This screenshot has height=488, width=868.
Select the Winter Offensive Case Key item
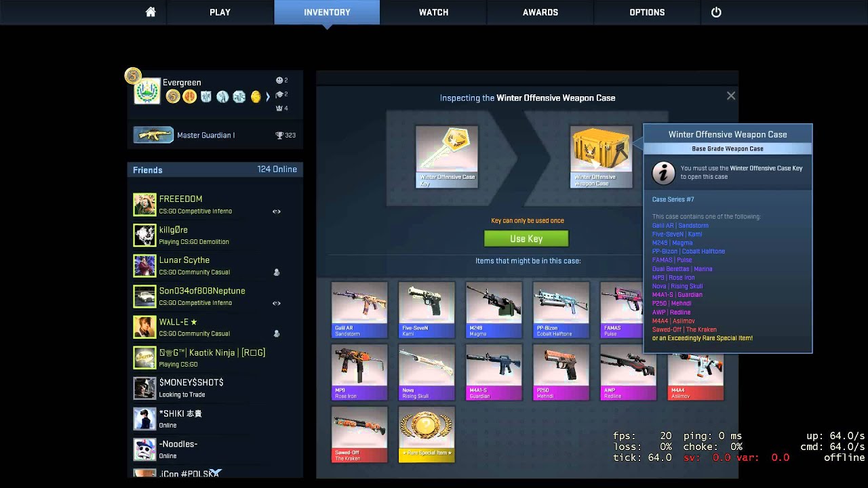pos(447,157)
